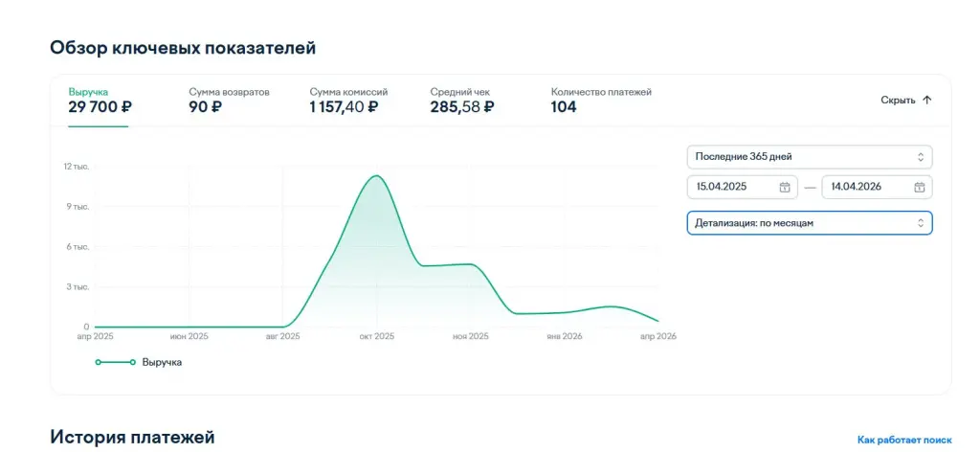
Task: Click the green legend line marker
Action: click(115, 362)
